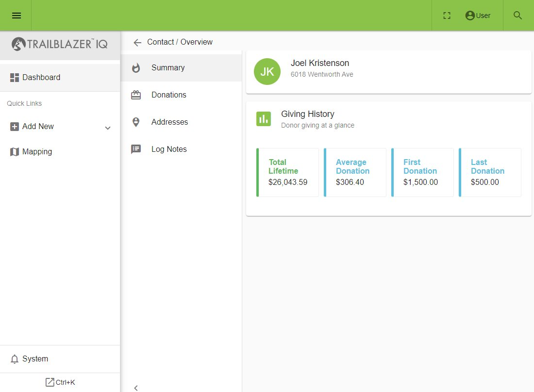Switch to the Donations tab
Screen dimensions: 534x392
(x=181, y=95)
